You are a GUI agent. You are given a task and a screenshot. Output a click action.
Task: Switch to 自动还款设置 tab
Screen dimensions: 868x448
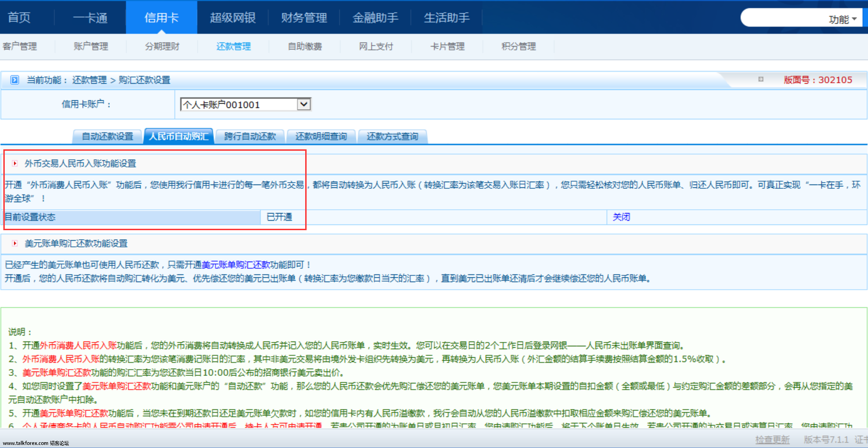click(x=107, y=136)
